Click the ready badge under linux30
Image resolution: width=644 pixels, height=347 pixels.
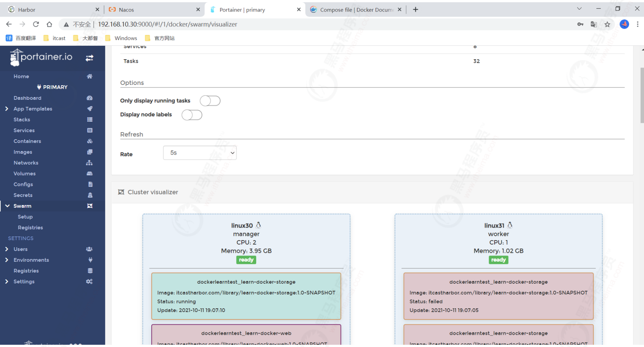[246, 260]
